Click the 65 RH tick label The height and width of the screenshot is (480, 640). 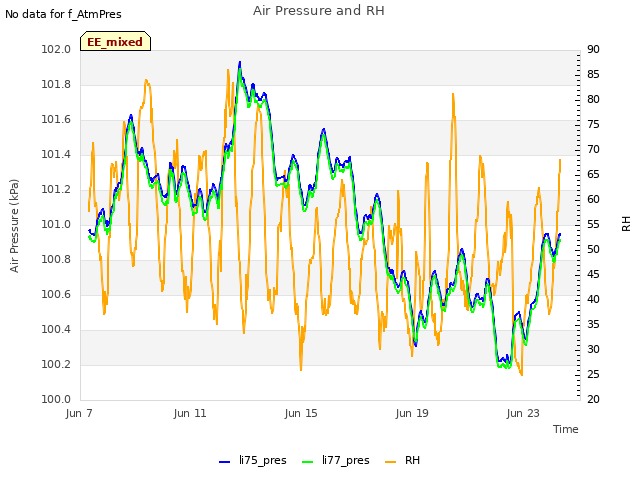point(593,174)
